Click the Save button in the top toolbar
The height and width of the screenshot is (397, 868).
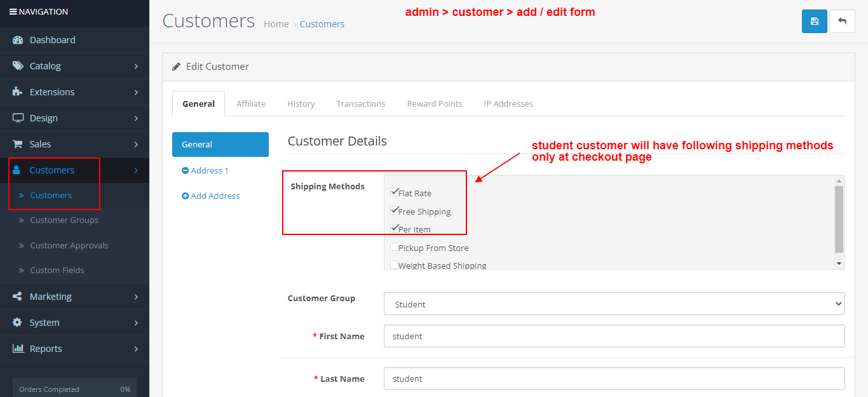[x=814, y=21]
